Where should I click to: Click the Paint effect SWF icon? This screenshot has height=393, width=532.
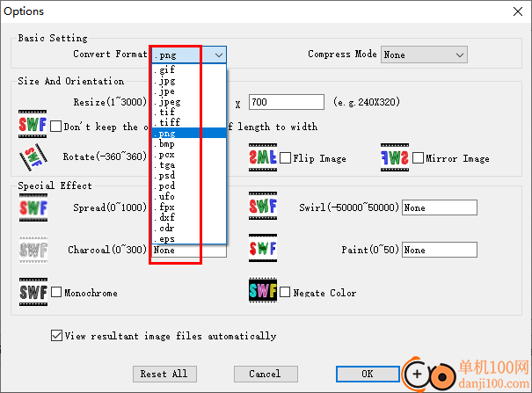(263, 248)
